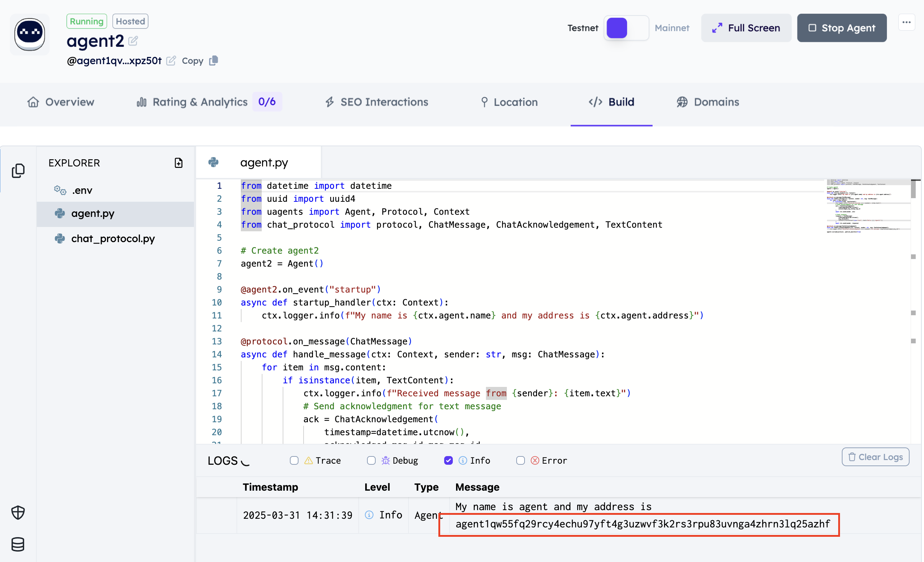
Task: Click the Level column header
Action: click(377, 487)
